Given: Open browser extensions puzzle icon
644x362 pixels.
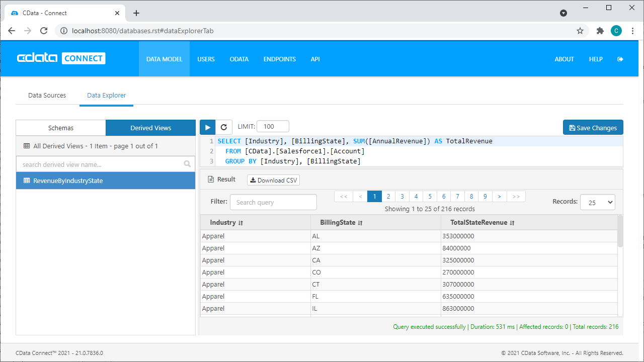Looking at the screenshot, I should 600,31.
